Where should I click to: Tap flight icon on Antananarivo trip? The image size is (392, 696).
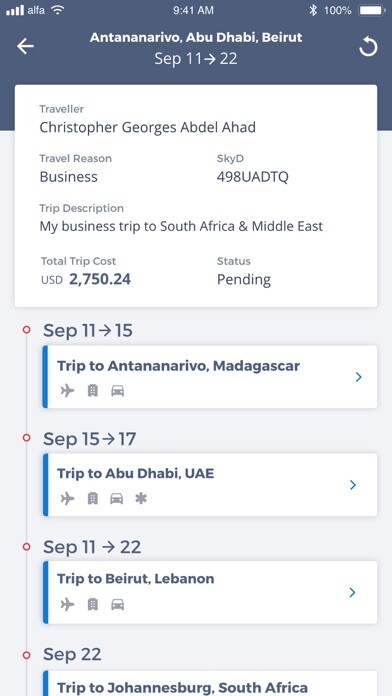click(x=67, y=391)
